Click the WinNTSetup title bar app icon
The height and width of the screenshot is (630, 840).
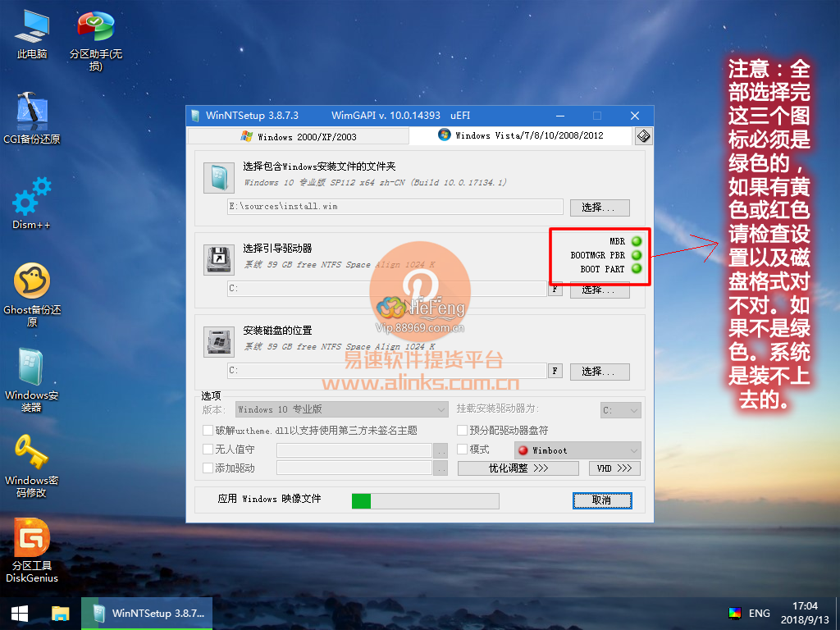(195, 115)
